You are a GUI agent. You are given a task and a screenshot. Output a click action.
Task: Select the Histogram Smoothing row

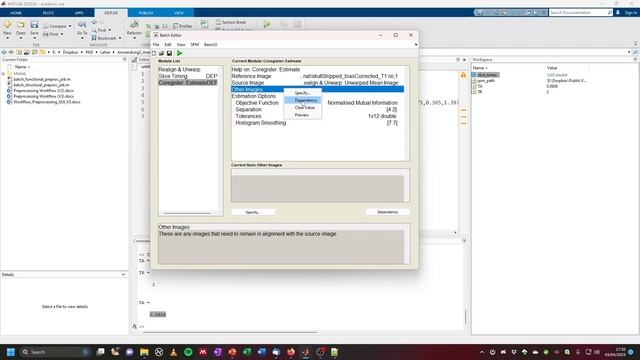pyautogui.click(x=318, y=123)
